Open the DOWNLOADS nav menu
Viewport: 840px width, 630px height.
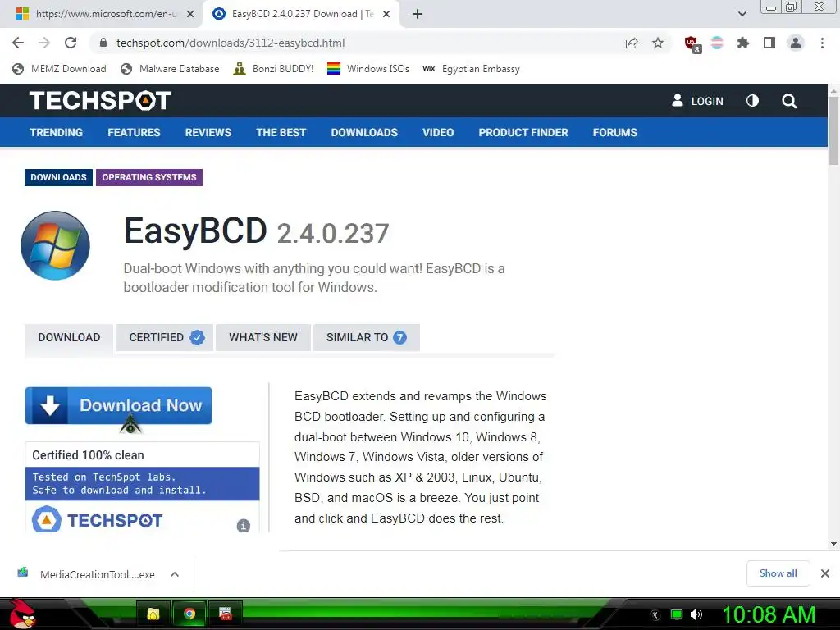point(364,132)
